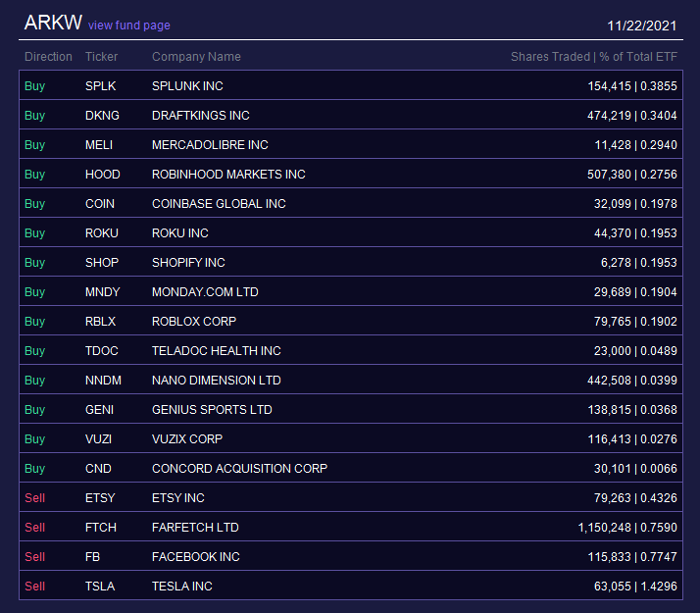700x613 pixels.
Task: Select ROBINHOOD MARKETS INC name
Action: click(228, 175)
